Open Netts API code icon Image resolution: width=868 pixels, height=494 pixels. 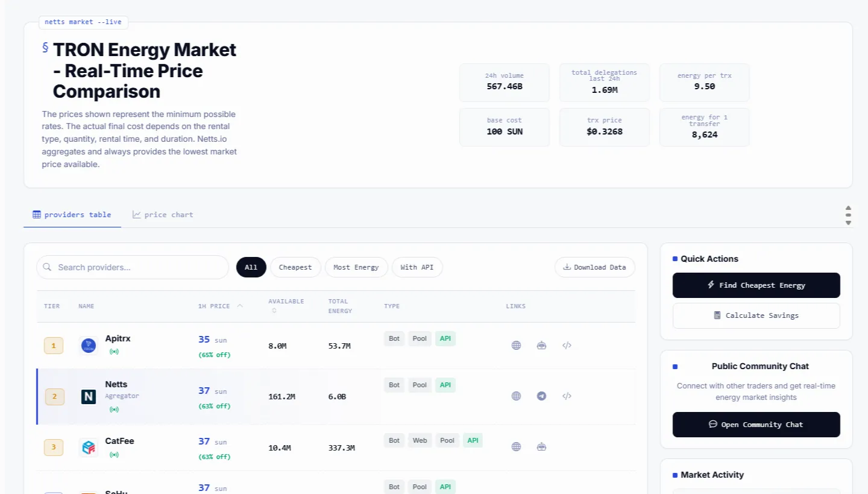pyautogui.click(x=567, y=396)
